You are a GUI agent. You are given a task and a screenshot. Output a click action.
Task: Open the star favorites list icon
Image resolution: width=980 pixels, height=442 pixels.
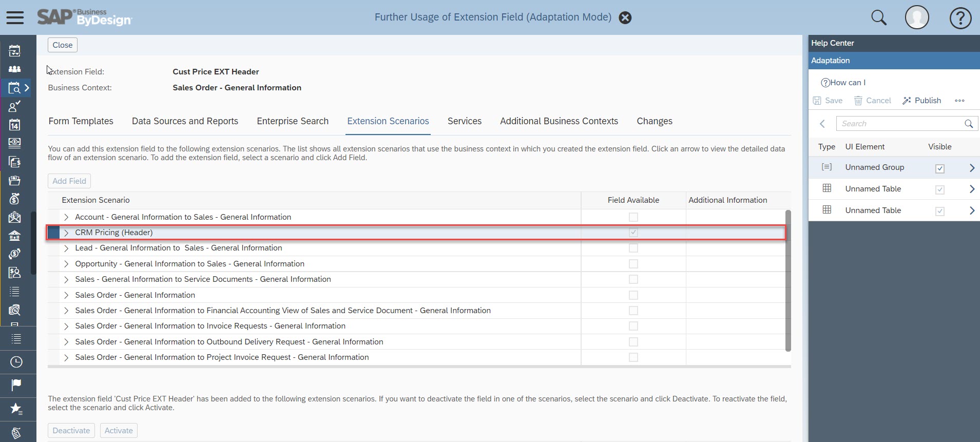click(16, 409)
